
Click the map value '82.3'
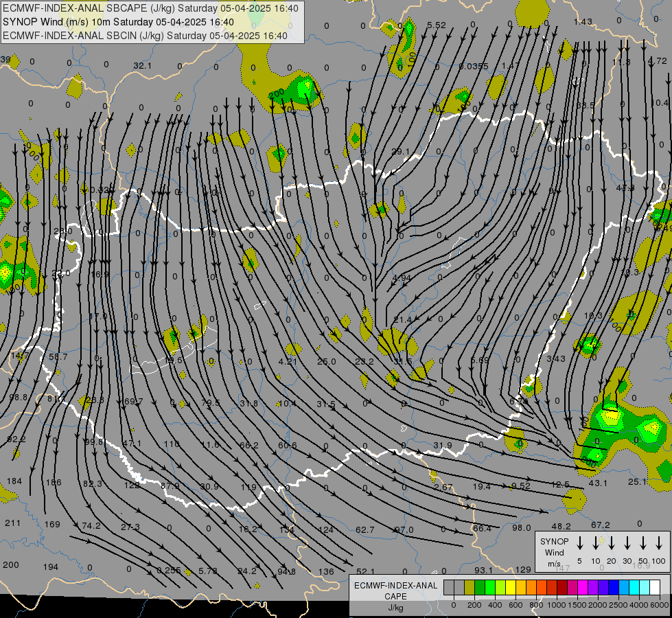tap(93, 484)
